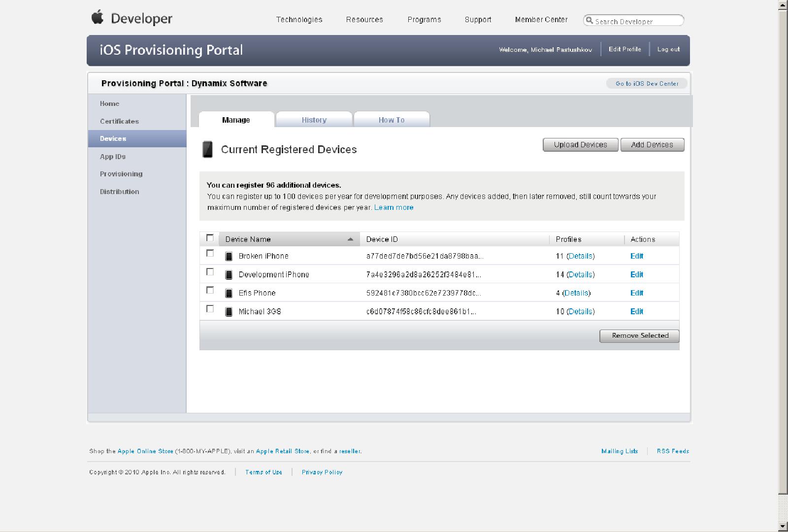Open the Apple Retail Store link
This screenshot has height=532, width=788.
(283, 451)
